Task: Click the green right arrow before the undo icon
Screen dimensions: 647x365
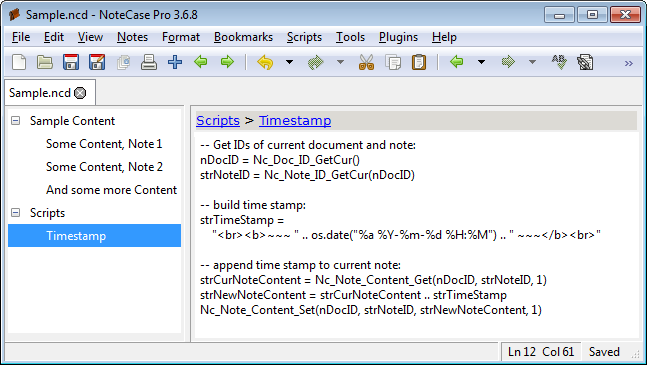Action: 227,62
